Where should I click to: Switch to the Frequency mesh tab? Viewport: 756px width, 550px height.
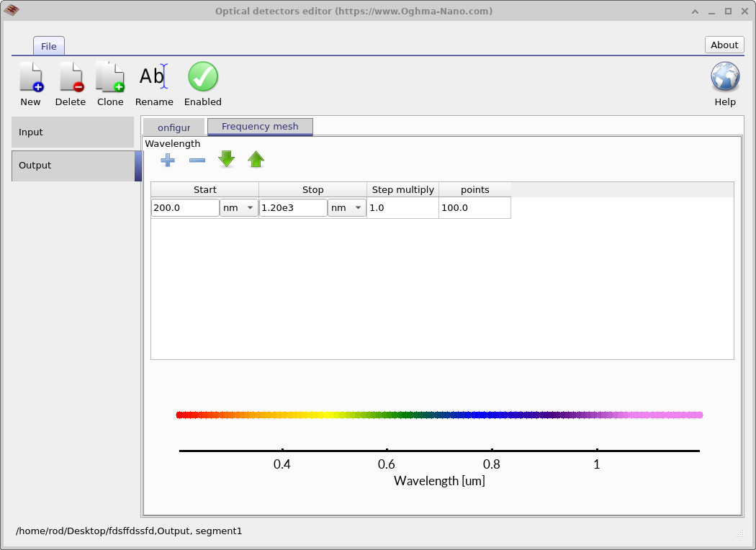click(x=260, y=127)
